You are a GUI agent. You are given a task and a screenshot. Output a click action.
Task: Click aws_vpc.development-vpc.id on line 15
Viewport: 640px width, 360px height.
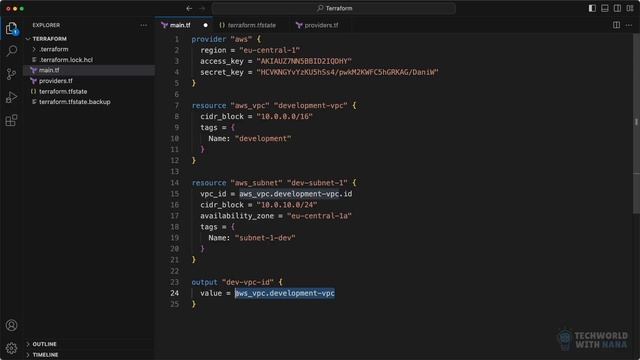296,194
